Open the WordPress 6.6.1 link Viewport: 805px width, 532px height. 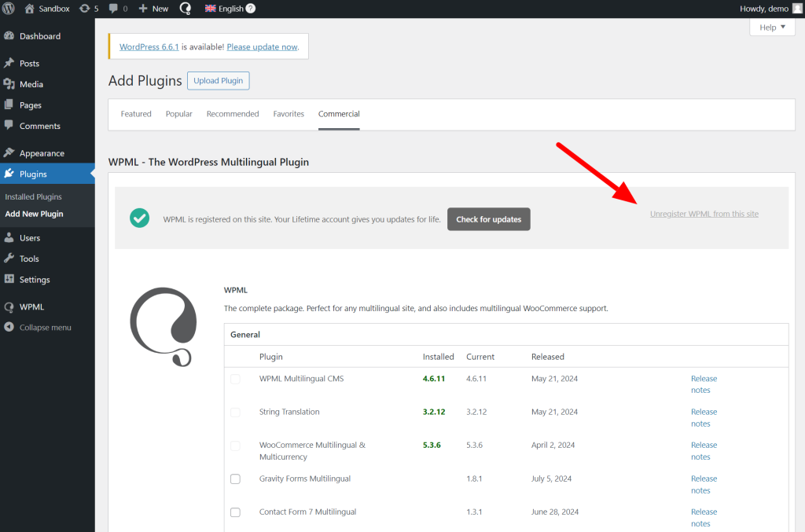[149, 46]
